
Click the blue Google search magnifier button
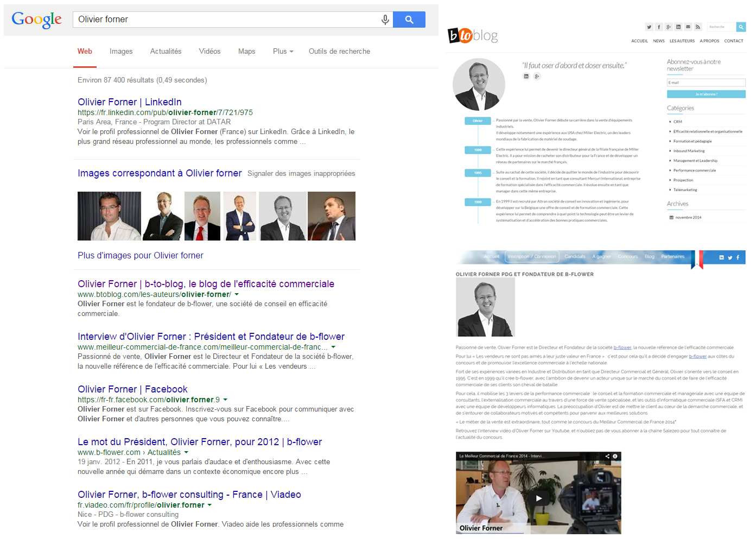[x=409, y=20]
